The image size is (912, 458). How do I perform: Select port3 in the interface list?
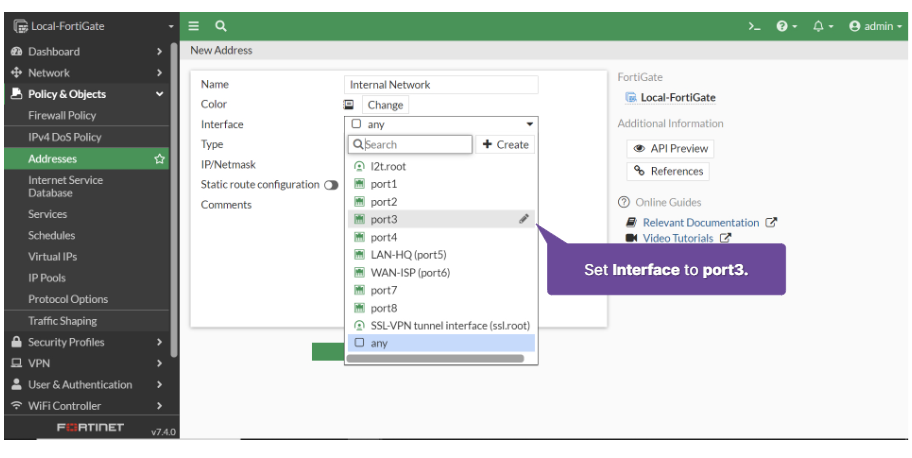[x=441, y=219]
